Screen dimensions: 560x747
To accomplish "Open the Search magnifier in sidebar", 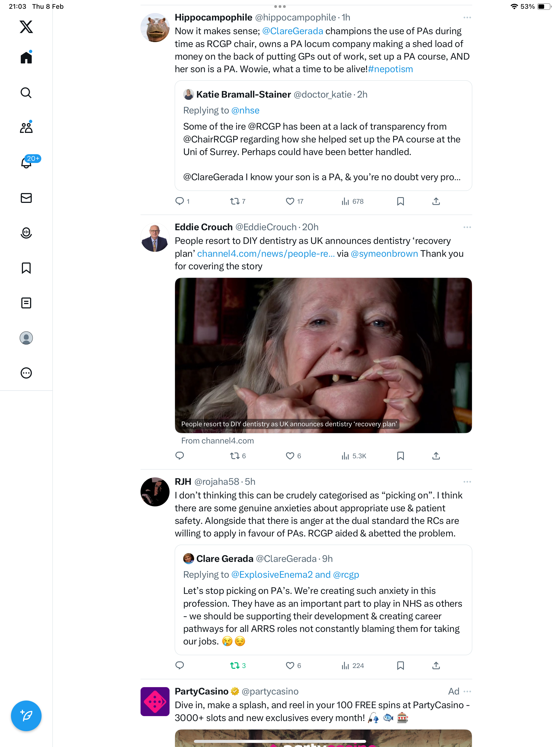I will (x=26, y=92).
